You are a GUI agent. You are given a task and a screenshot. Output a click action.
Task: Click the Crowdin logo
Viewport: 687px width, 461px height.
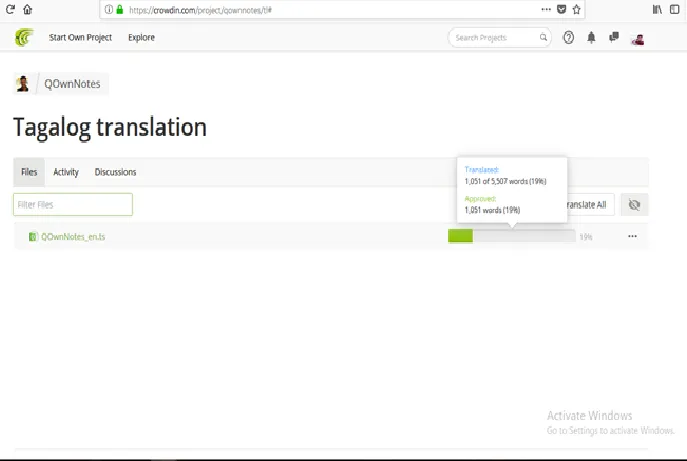24,37
